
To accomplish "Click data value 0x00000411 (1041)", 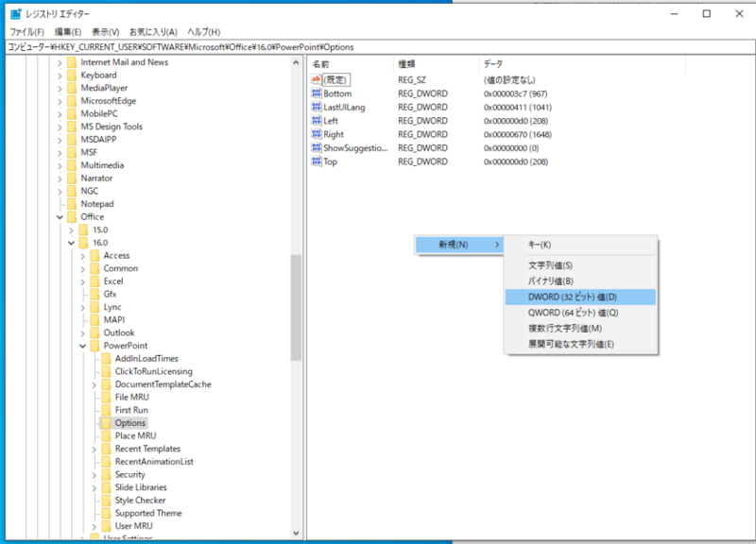I will point(517,107).
